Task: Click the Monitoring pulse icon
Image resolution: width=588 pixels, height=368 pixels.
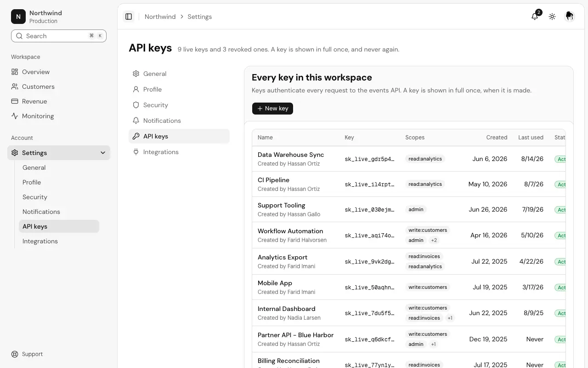Action: [15, 116]
